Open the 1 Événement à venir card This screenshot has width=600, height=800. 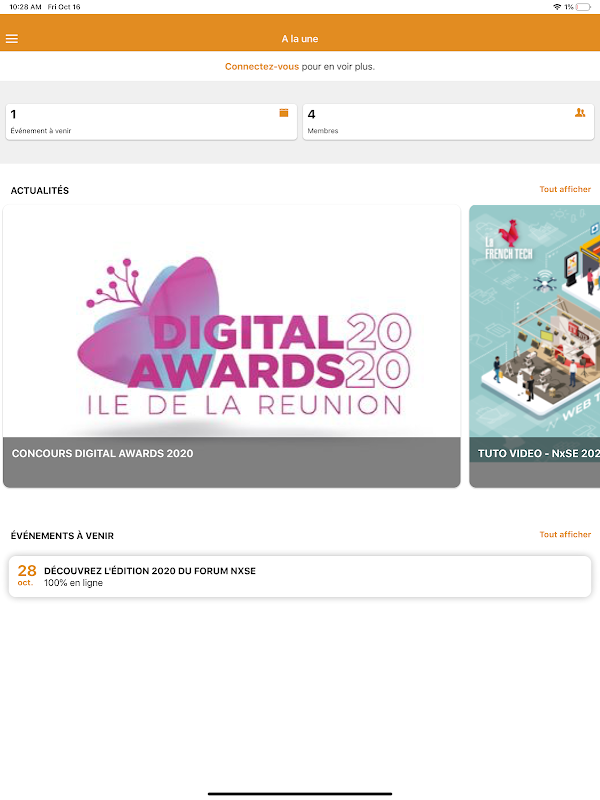coord(151,122)
